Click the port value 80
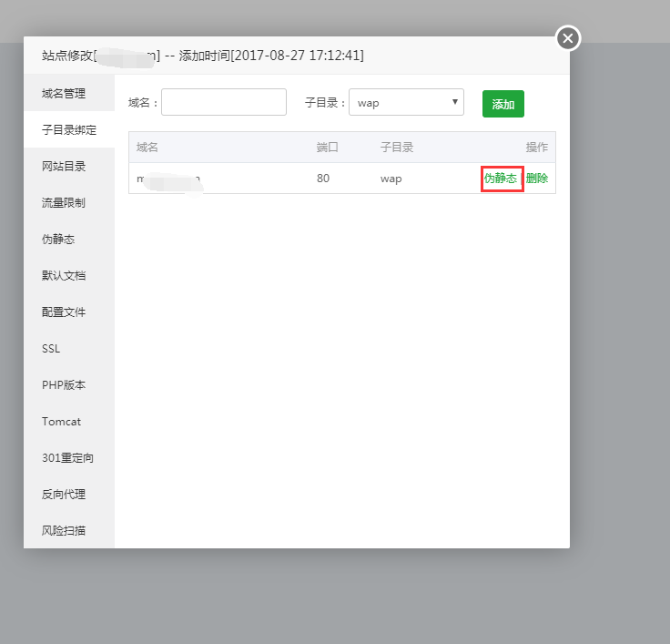The image size is (670, 644). (x=323, y=179)
